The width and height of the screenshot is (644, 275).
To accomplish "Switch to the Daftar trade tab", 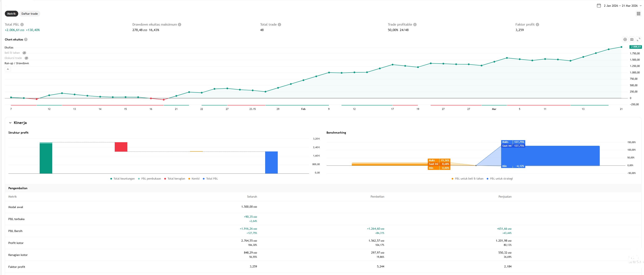I will 30,14.
